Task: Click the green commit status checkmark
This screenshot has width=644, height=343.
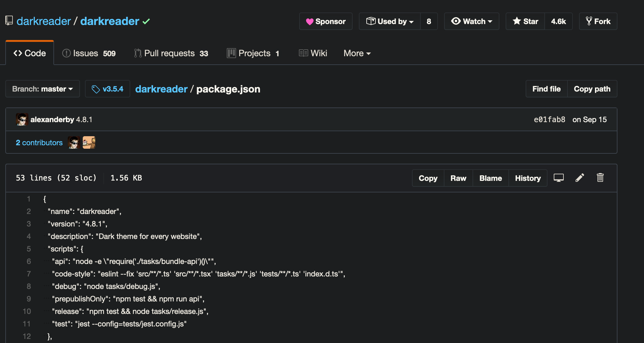Action: coord(146,22)
